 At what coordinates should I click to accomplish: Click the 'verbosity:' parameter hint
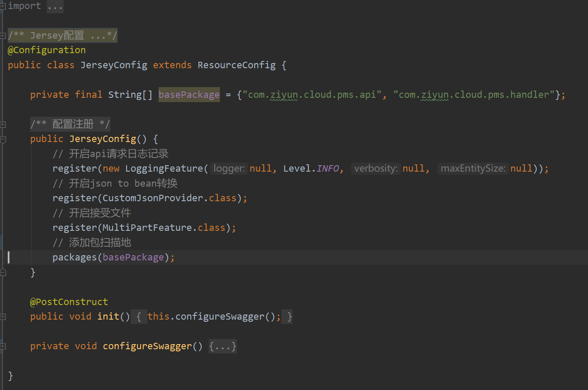[x=376, y=169]
